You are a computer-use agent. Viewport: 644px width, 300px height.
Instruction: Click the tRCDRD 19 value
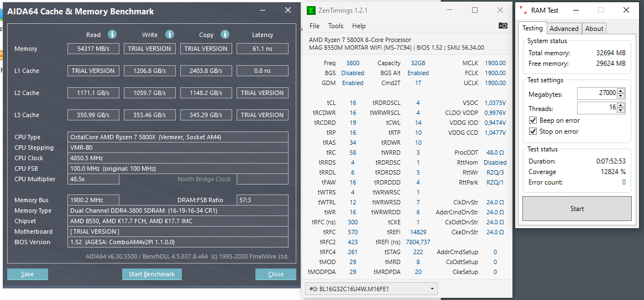(x=353, y=122)
